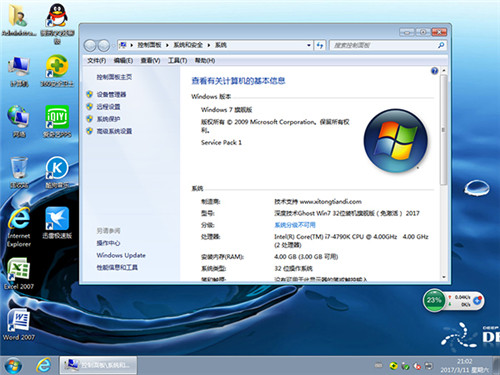This screenshot has height=375, width=500.
Task: Click the scrollbar down arrow
Action: tap(444, 277)
